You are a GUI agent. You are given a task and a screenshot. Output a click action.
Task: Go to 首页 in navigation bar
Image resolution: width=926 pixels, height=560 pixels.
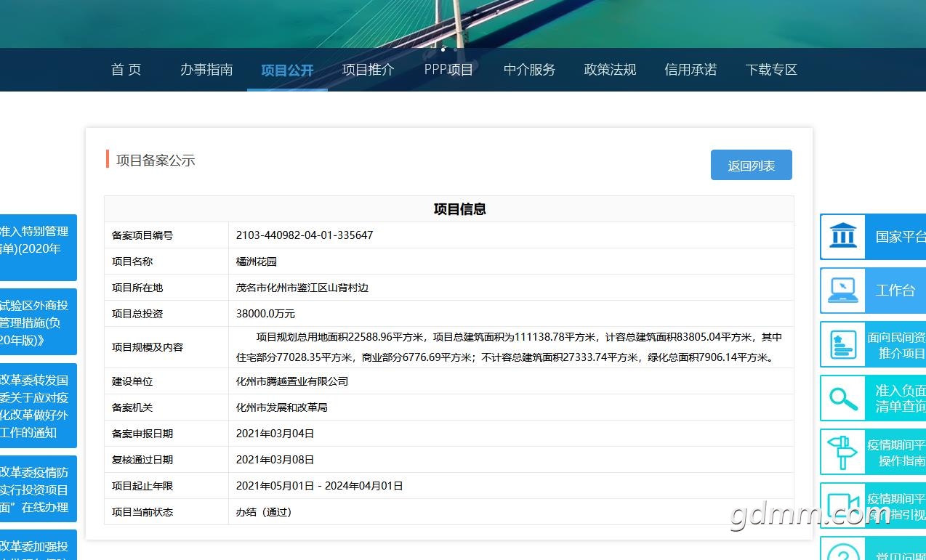click(126, 70)
